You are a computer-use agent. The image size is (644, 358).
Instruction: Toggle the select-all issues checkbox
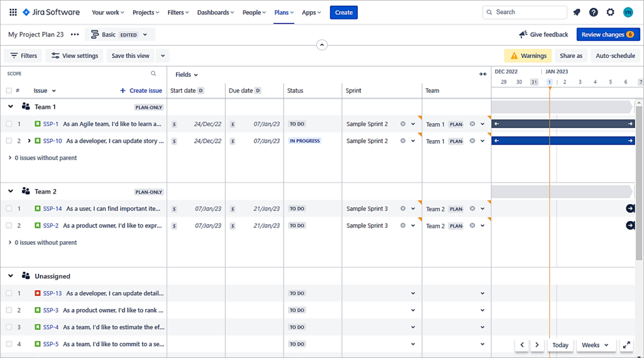point(9,90)
